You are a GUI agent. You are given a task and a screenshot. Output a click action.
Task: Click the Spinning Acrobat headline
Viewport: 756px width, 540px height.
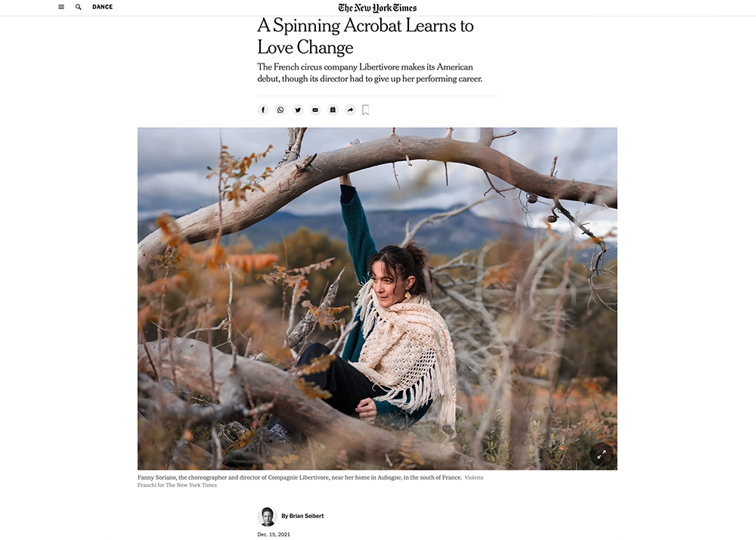click(365, 36)
